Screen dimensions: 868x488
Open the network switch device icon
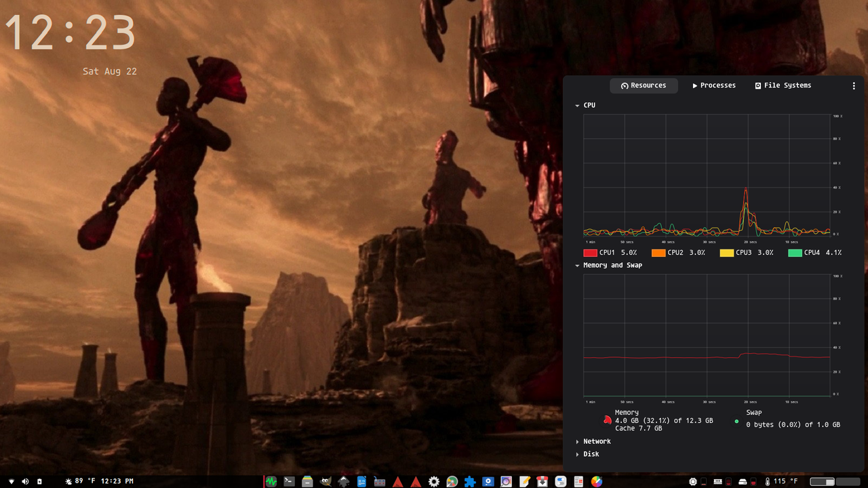pyautogui.click(x=380, y=481)
